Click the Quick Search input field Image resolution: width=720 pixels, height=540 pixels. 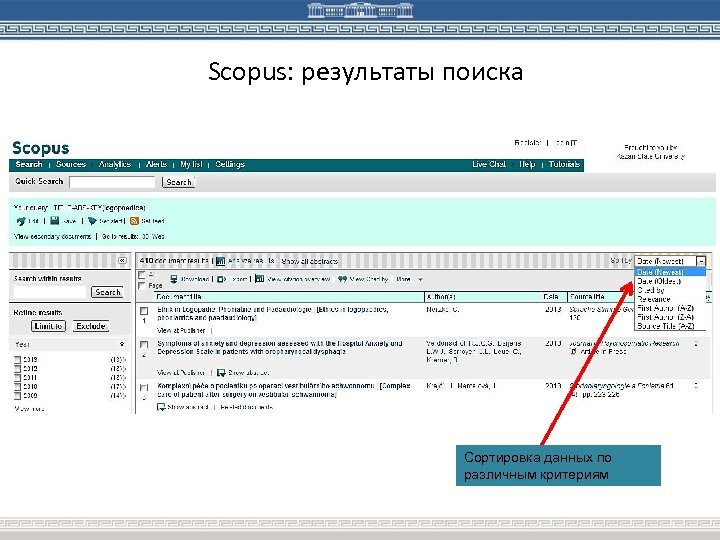pyautogui.click(x=112, y=182)
